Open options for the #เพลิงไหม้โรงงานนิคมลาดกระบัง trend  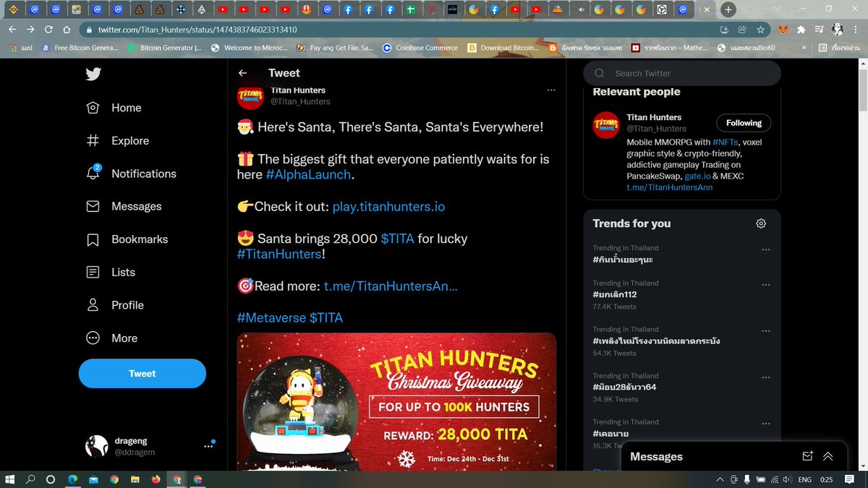click(766, 331)
